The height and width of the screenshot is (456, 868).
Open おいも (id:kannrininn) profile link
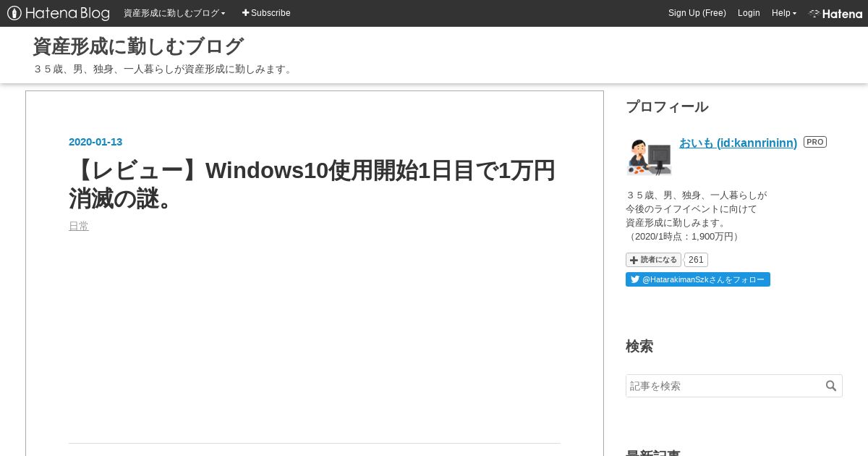pyautogui.click(x=738, y=143)
